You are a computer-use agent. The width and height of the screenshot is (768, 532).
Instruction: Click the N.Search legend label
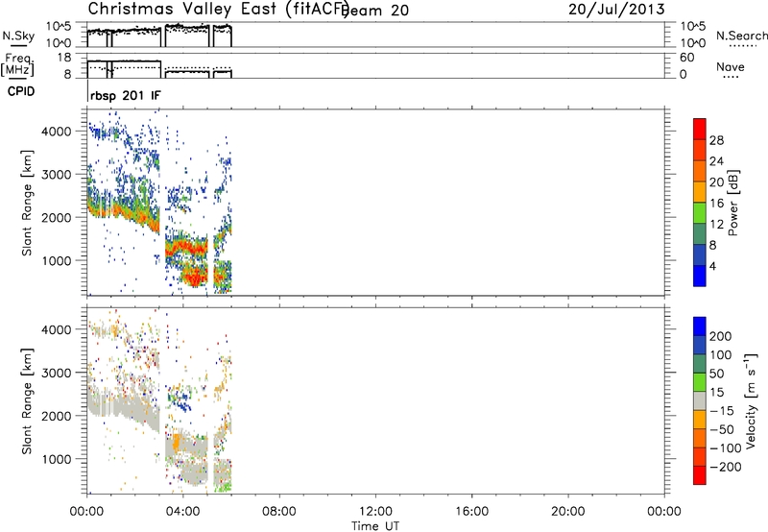tap(741, 36)
